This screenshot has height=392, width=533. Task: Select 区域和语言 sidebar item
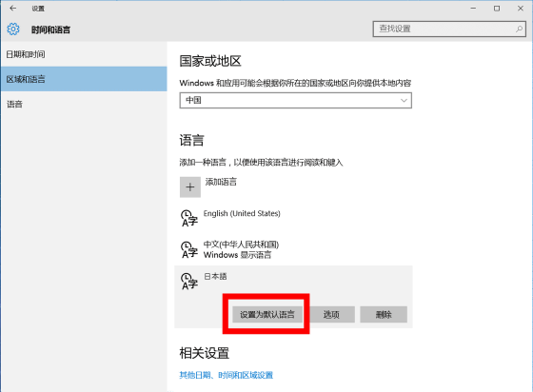[84, 79]
